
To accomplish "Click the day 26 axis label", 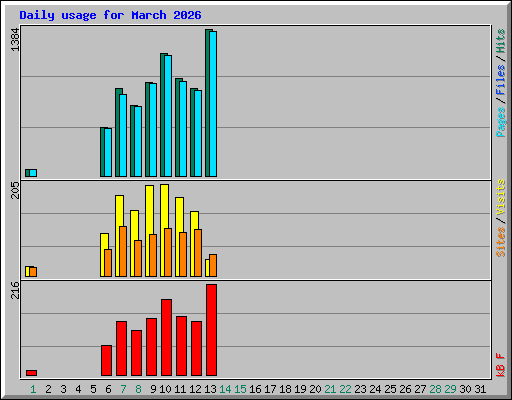I will pyautogui.click(x=405, y=389).
